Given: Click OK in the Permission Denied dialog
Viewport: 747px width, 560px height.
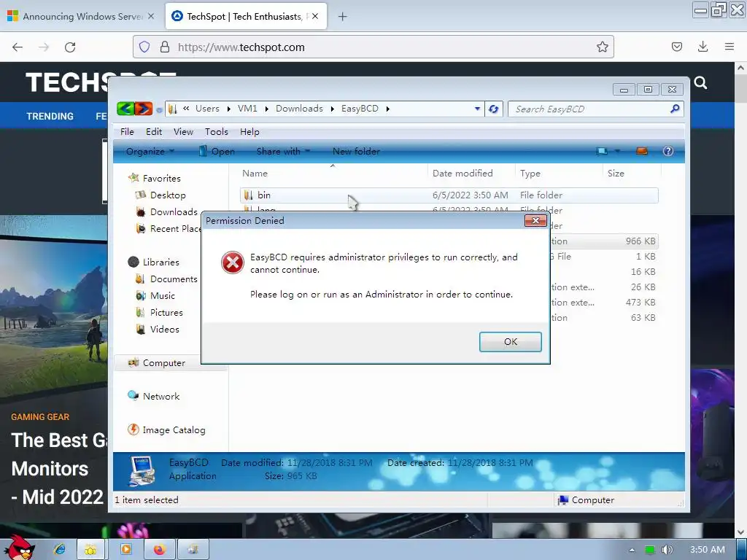Looking at the screenshot, I should click(510, 342).
